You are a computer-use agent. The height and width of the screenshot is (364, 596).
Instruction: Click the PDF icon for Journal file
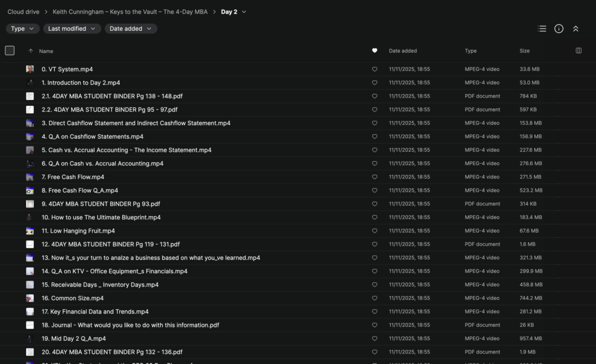30,325
